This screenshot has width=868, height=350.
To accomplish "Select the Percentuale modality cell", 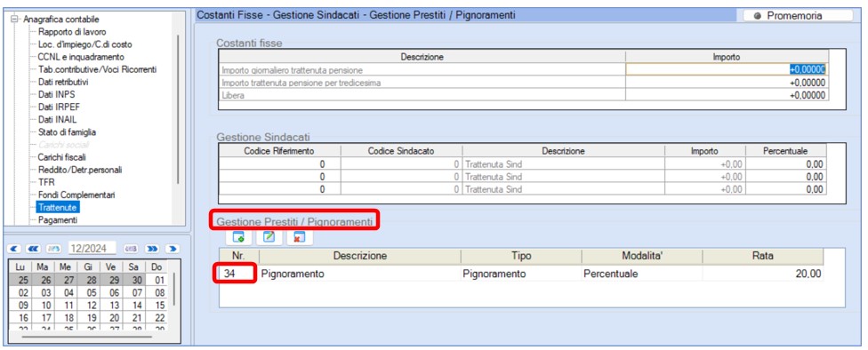I will [x=641, y=274].
